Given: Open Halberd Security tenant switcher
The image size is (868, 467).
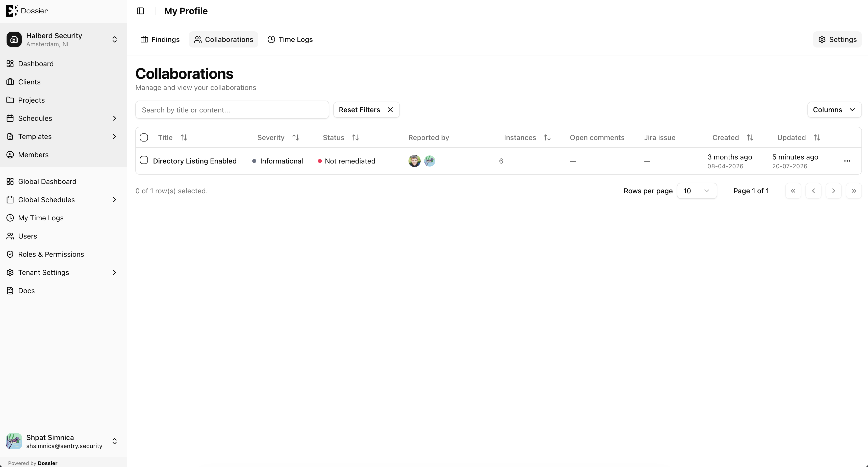Looking at the screenshot, I should 63,39.
